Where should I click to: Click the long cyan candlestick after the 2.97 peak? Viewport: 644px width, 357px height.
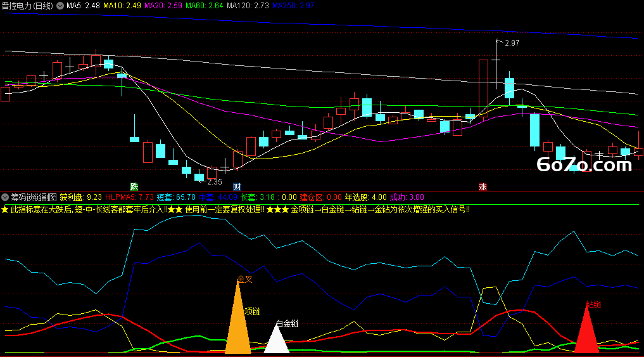534,130
